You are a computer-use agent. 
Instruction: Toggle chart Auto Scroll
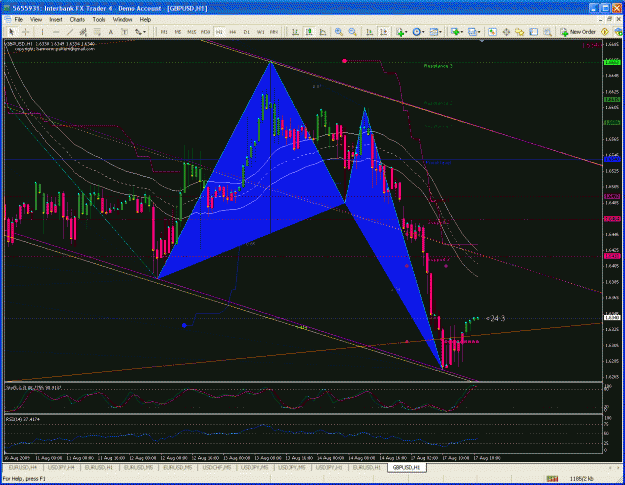pos(369,32)
